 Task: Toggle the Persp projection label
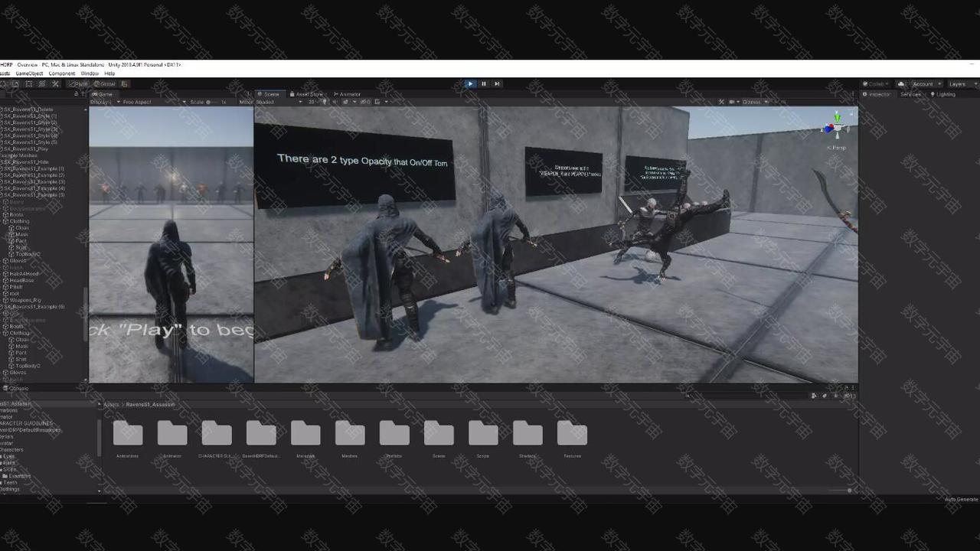[837, 148]
